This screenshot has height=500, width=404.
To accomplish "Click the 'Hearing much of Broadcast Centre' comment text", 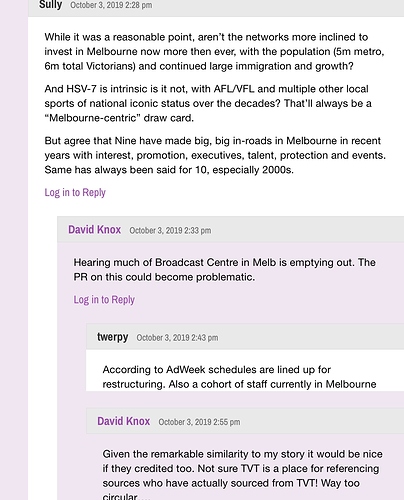I will tap(224, 270).
